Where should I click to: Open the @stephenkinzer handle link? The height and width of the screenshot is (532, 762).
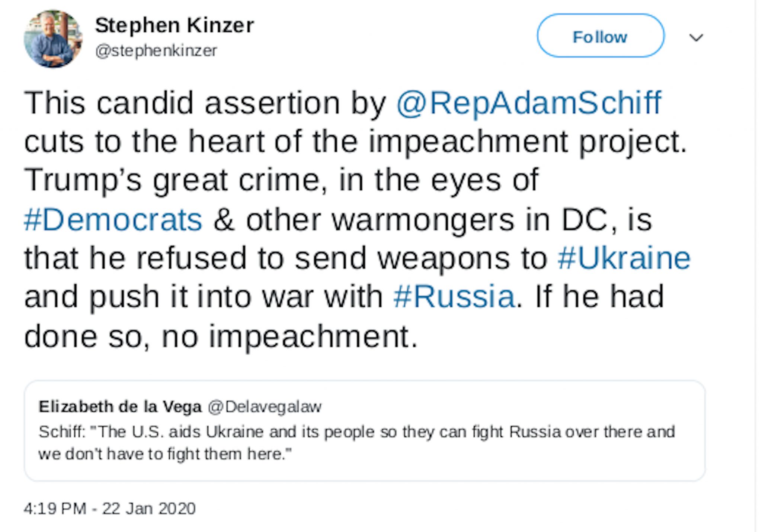coord(156,51)
